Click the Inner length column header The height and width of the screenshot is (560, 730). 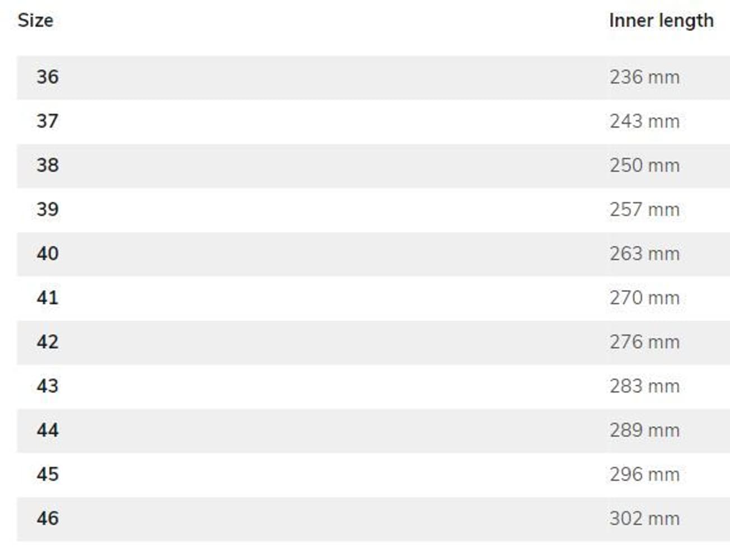point(661,21)
